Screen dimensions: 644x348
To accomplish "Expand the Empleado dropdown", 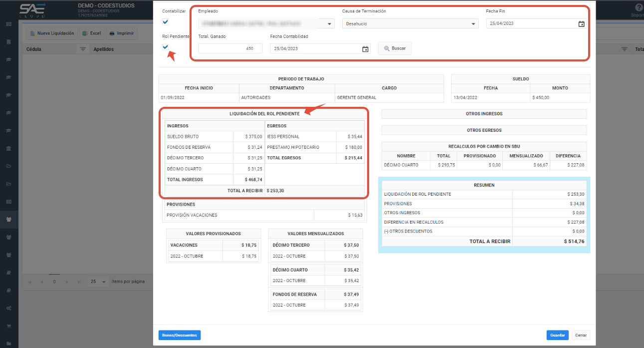I will pos(329,24).
